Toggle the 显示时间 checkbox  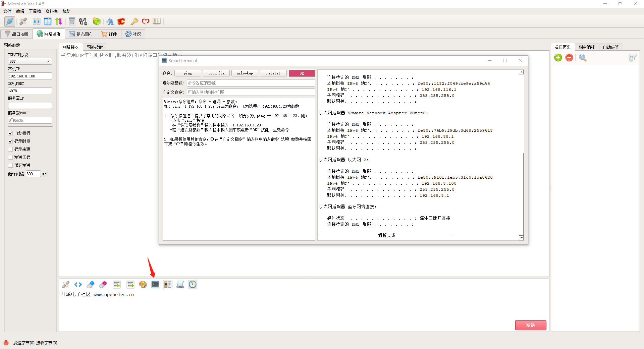click(x=10, y=141)
